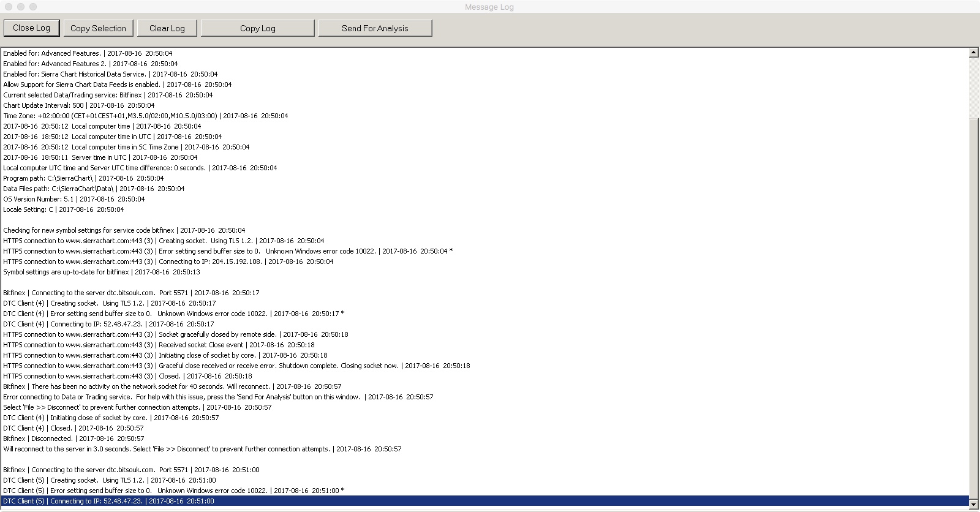Viewport: 980px width, 512px height.
Task: Copy the selected log text
Action: (98, 28)
